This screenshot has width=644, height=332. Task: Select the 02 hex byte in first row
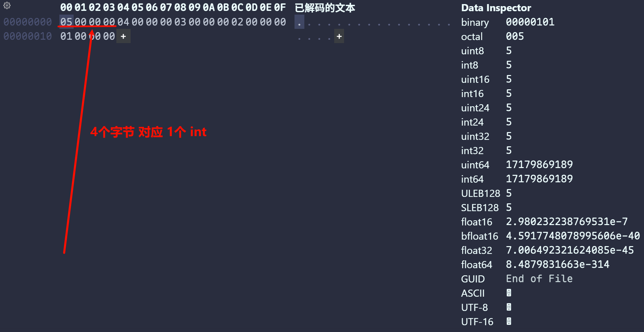237,22
